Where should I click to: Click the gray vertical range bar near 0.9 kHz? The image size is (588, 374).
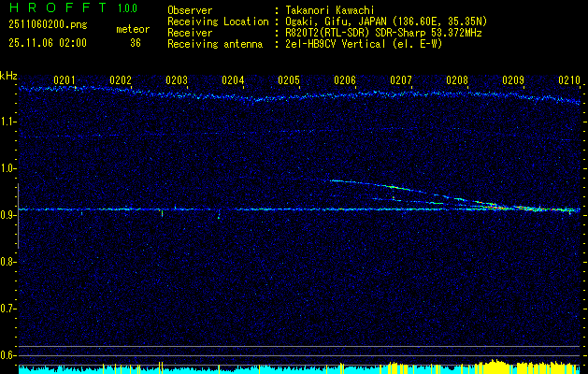point(18,216)
